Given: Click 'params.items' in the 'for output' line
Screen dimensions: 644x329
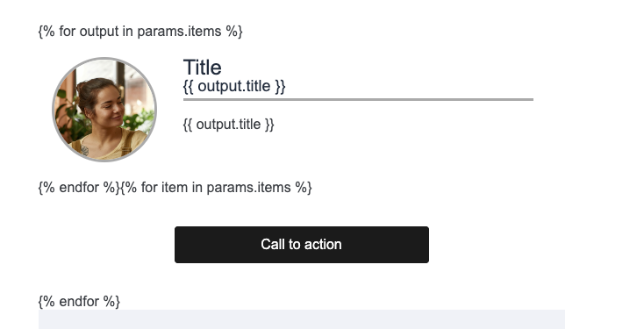Looking at the screenshot, I should click(x=179, y=32).
